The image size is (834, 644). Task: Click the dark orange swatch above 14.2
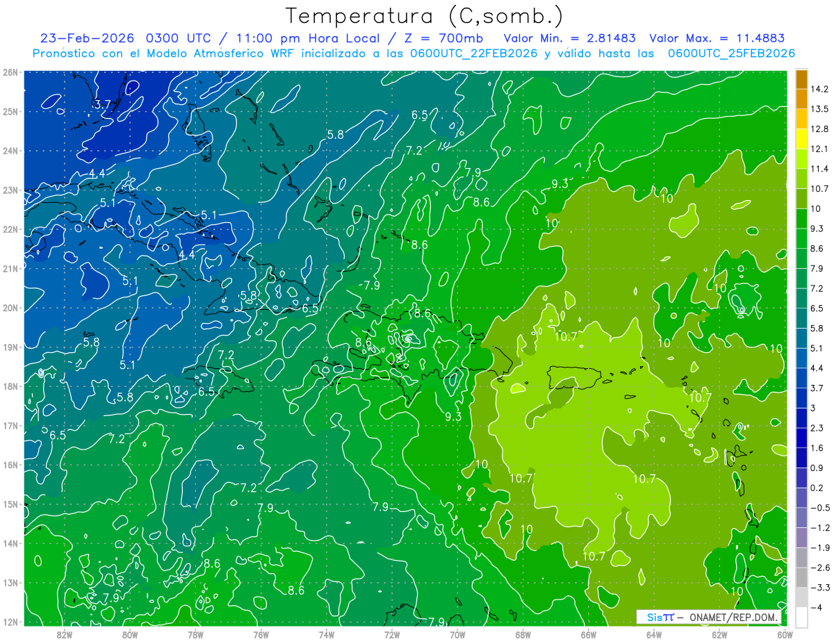pos(801,79)
